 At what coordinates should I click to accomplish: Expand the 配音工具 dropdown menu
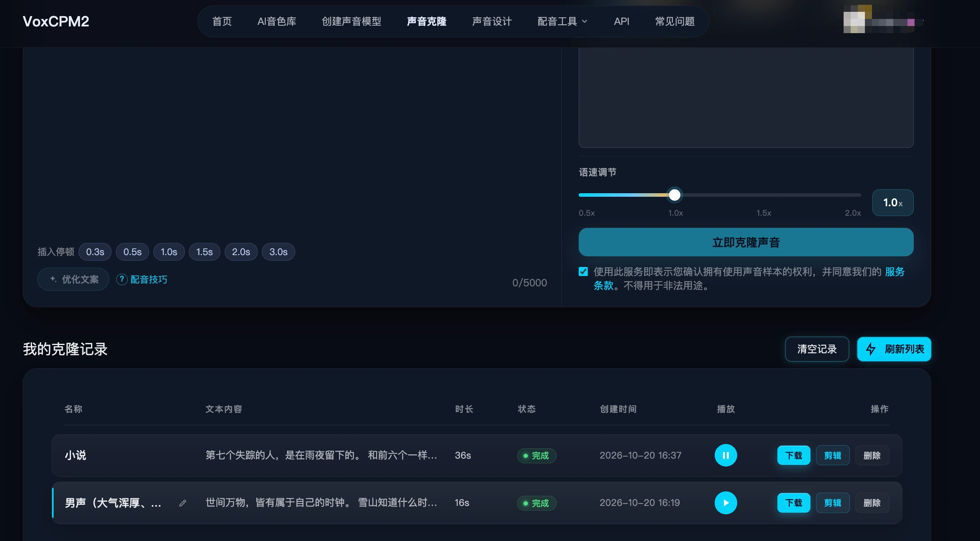tap(563, 21)
